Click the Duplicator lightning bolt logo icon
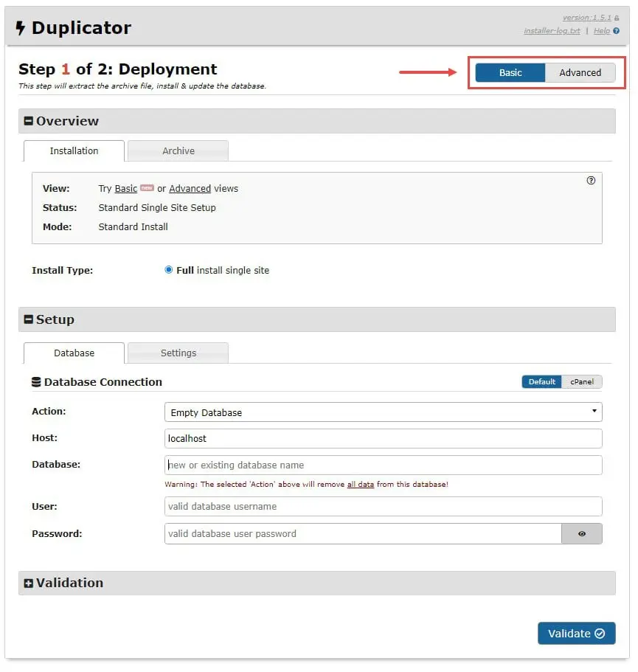Image resolution: width=638 pixels, height=672 pixels. point(20,28)
